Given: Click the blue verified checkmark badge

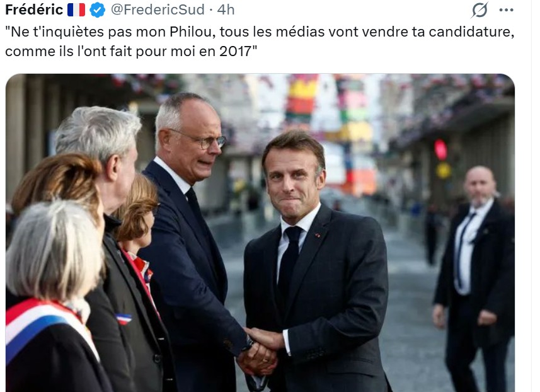Looking at the screenshot, I should point(98,10).
